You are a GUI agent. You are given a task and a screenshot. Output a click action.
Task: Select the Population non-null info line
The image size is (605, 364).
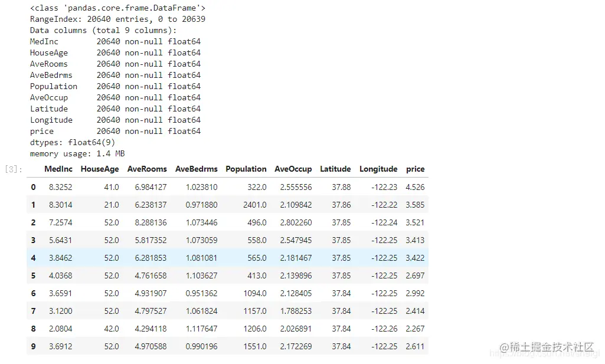(x=115, y=86)
